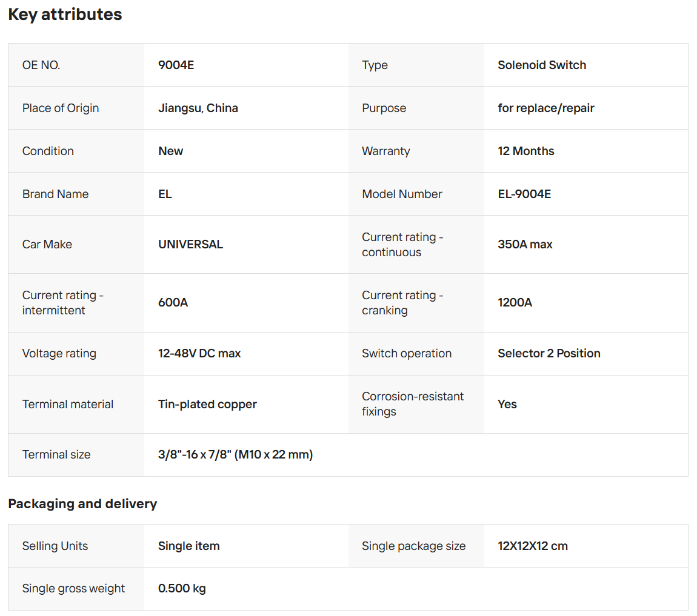Click the Tin-plated copper terminal material
This screenshot has width=697, height=616.
coord(207,404)
